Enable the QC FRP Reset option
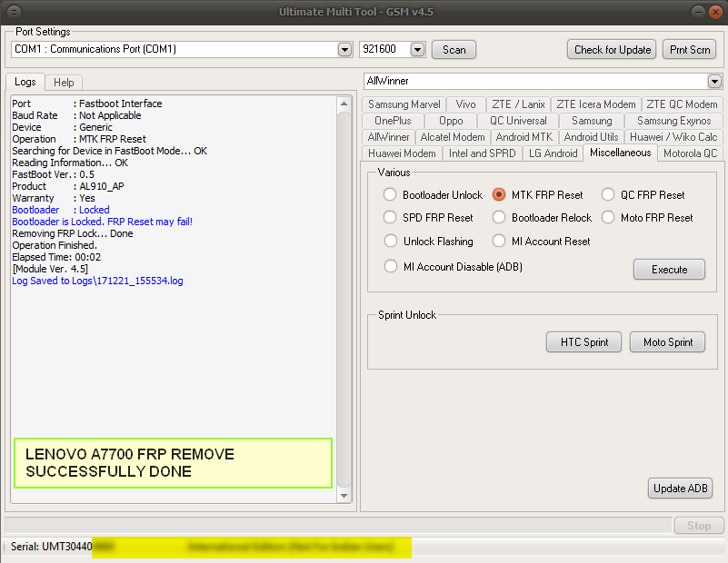Viewport: 728px width, 563px height. point(606,193)
